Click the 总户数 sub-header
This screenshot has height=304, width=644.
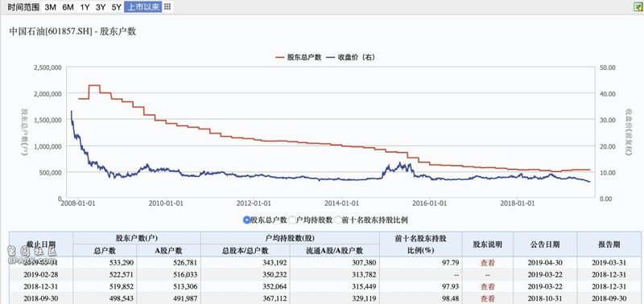[x=105, y=251]
